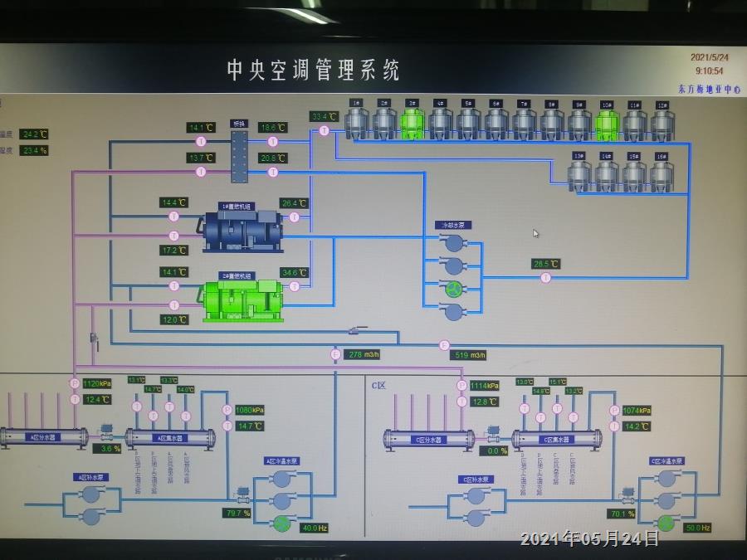The height and width of the screenshot is (560, 747).
Task: Click the C区集水器 collector vessel
Action: point(556,440)
